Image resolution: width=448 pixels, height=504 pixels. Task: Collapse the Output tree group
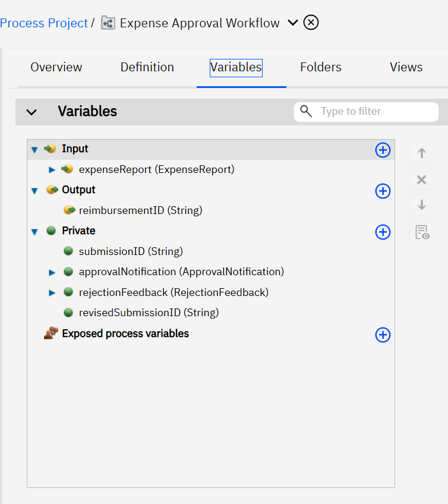34,191
